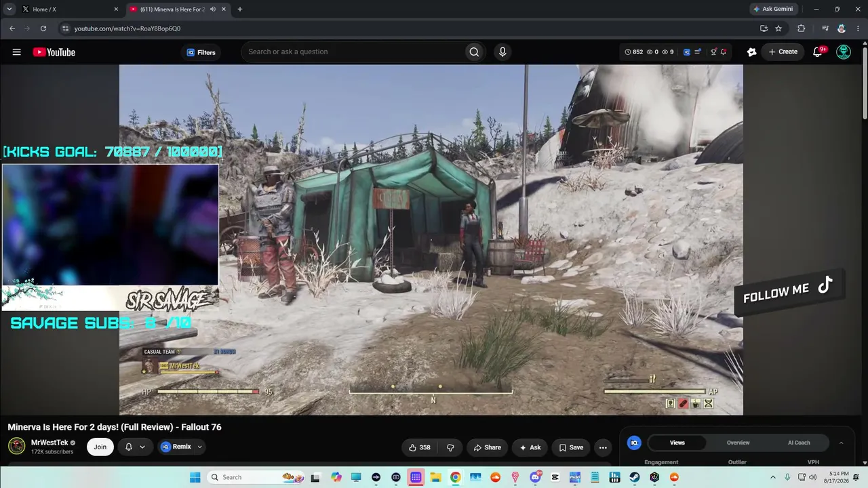Select the youtube.com address bar URL
The height and width of the screenshot is (488, 868).
point(127,28)
